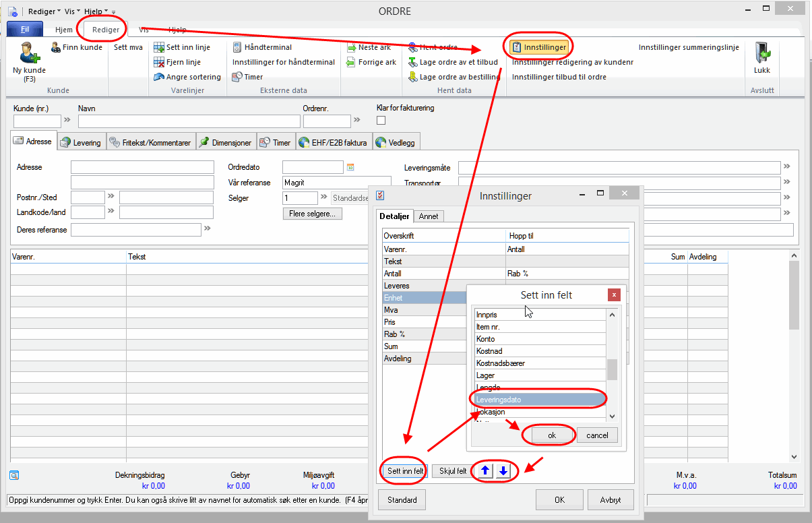This screenshot has width=812, height=523.
Task: Open Håndterminal from the ribbon
Action: [262, 47]
